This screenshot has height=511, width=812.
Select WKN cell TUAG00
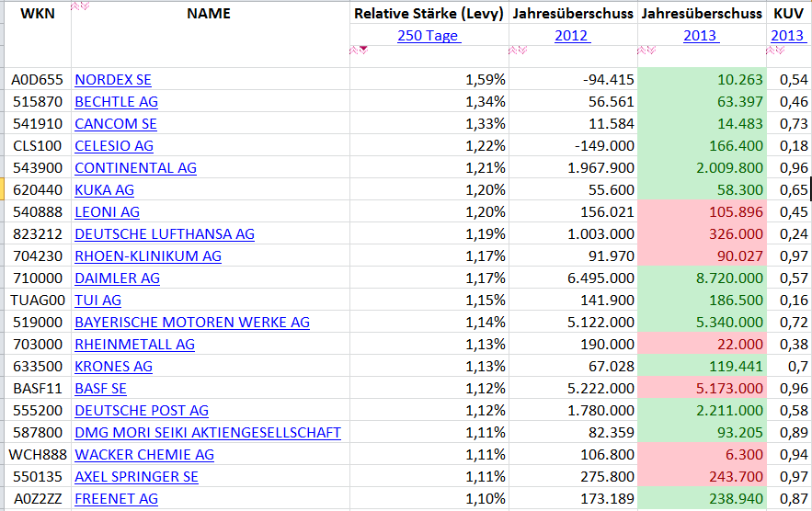click(38, 301)
